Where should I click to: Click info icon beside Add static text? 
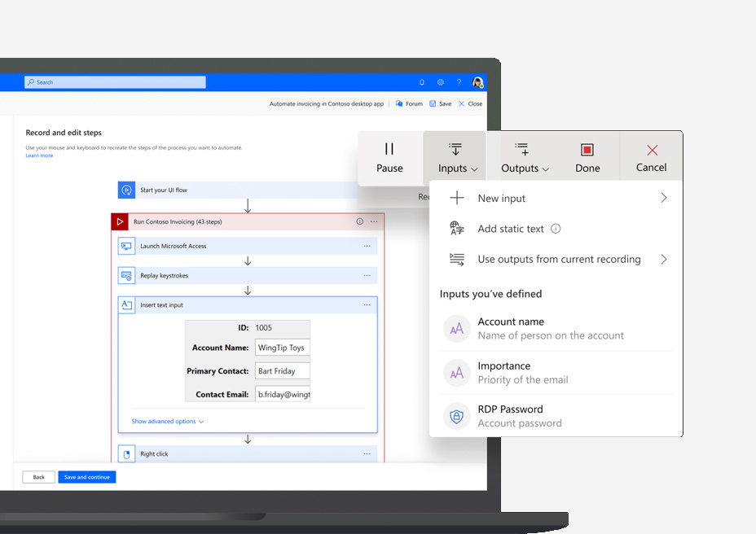556,229
